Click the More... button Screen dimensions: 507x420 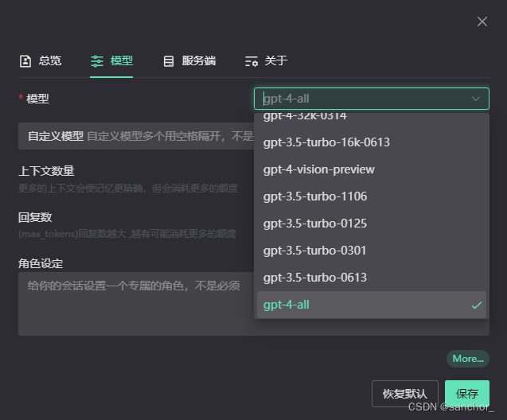(x=468, y=359)
